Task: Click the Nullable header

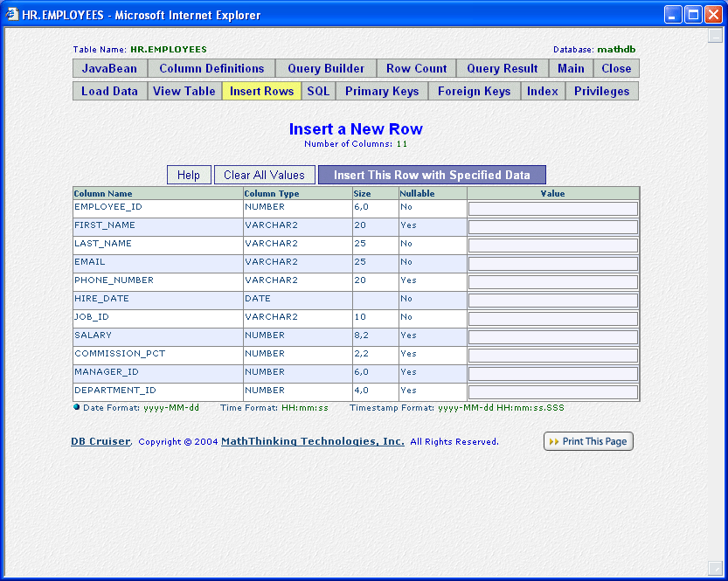Action: pyautogui.click(x=433, y=193)
